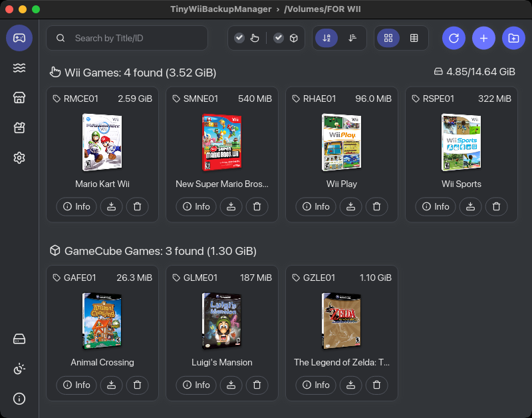
Task: Click the add folder icon button
Action: [x=513, y=38]
